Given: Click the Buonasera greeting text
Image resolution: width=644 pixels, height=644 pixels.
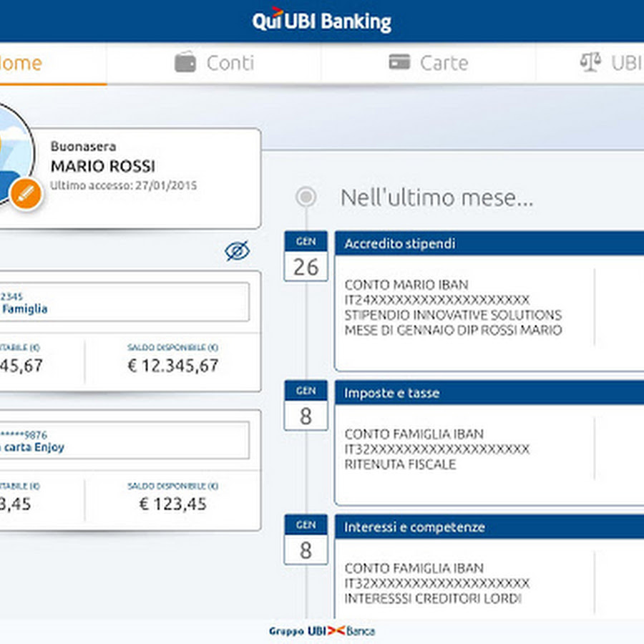Looking at the screenshot, I should (x=84, y=146).
